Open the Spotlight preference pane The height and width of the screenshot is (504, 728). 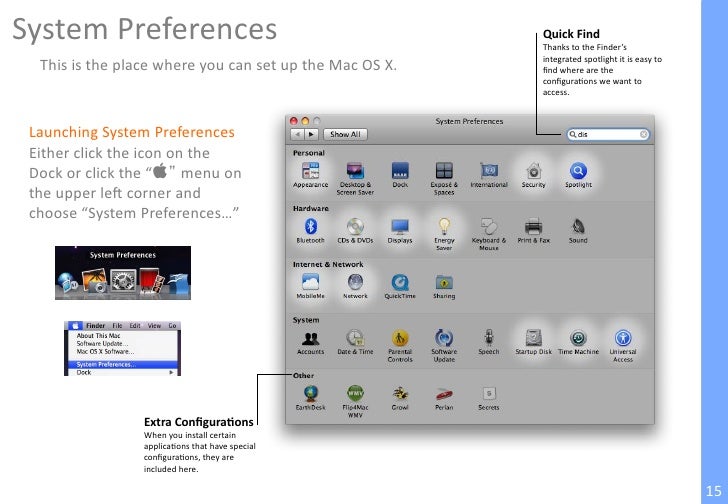coord(578,175)
